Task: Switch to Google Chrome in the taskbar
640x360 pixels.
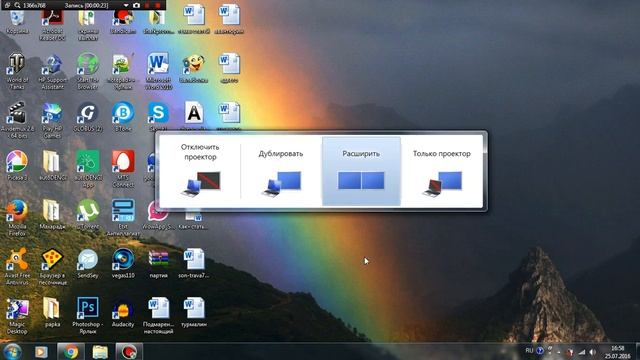Action: pyautogui.click(x=71, y=352)
